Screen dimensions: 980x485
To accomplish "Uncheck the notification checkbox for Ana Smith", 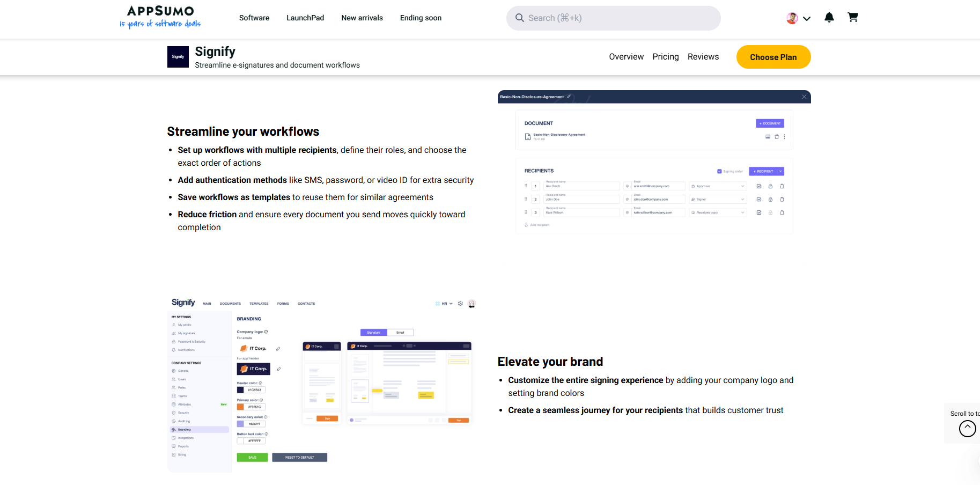I will (759, 186).
